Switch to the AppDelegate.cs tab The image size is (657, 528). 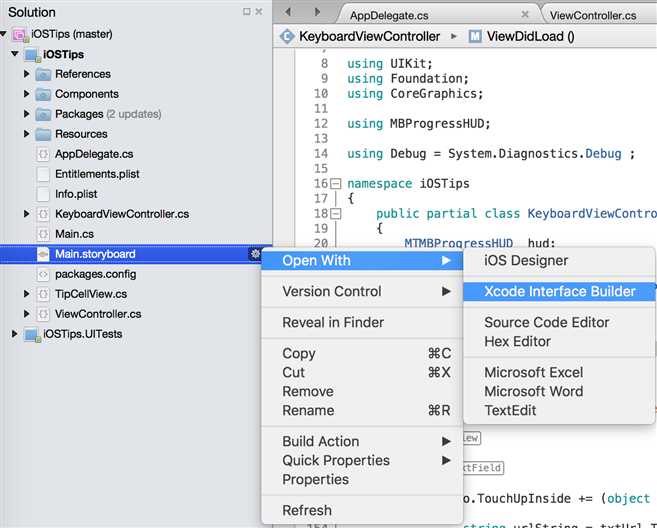[389, 16]
